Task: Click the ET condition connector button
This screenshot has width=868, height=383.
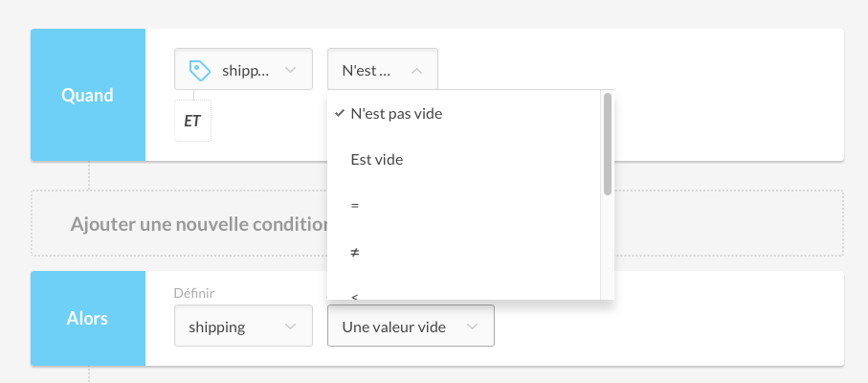Action: point(192,121)
